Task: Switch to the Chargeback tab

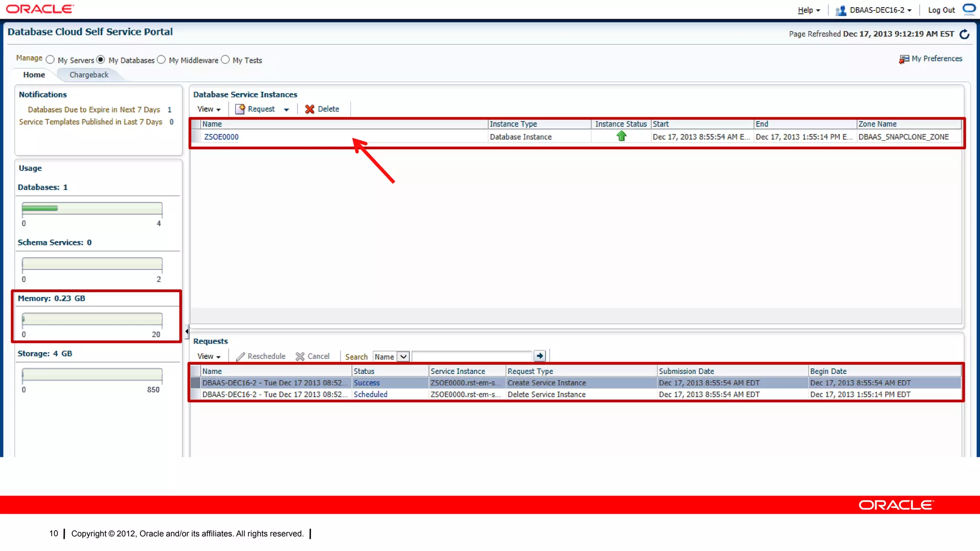Action: [x=89, y=75]
